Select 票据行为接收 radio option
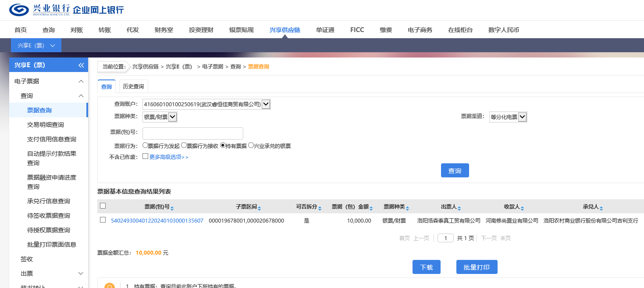Screen dimensions: 644x288 pyautogui.click(x=184, y=145)
